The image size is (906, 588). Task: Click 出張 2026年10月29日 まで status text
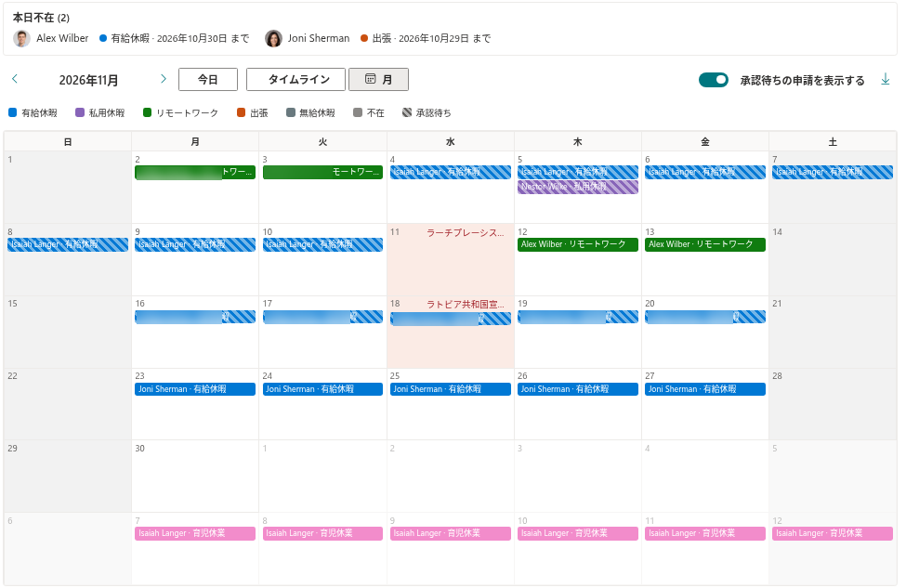431,39
